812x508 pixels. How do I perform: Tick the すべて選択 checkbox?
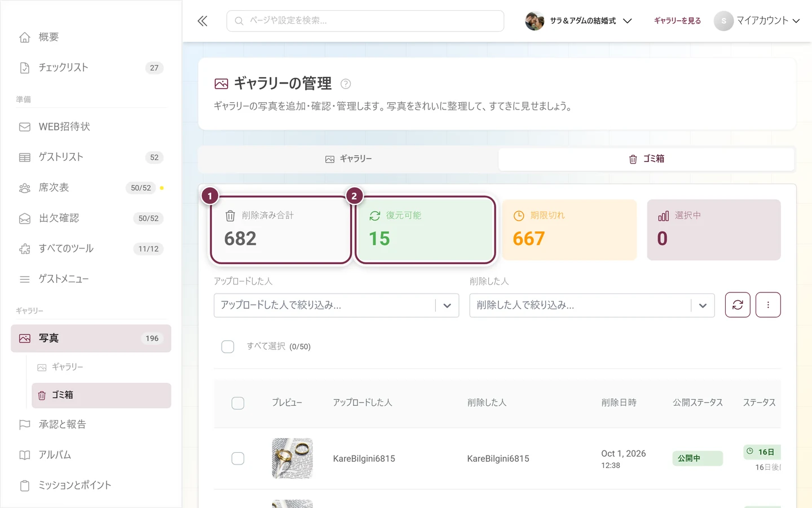tap(228, 347)
